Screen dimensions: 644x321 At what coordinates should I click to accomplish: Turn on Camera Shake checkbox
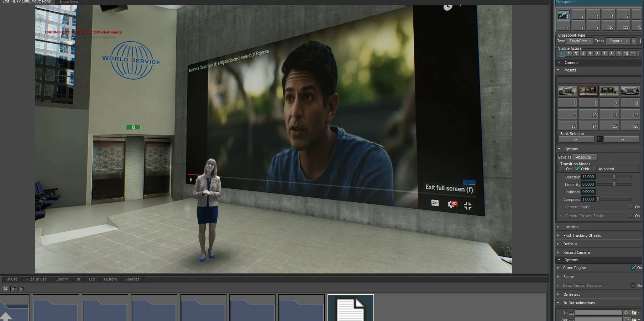pos(631,207)
